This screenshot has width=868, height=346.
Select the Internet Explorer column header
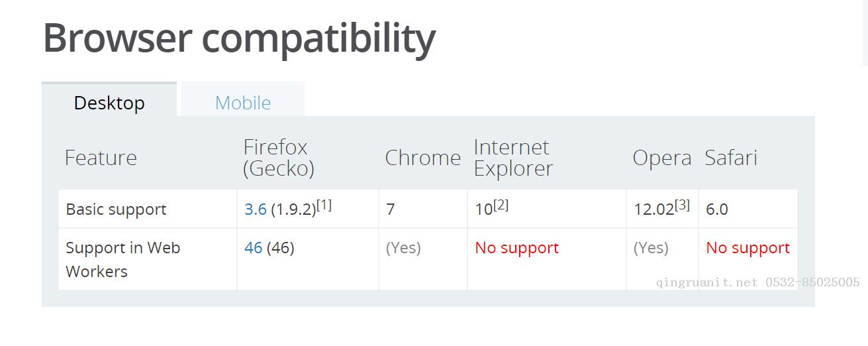tap(513, 158)
